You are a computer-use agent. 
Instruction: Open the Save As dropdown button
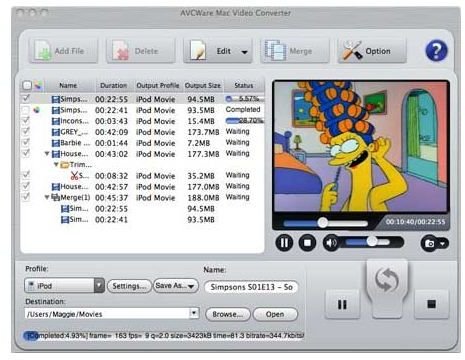click(x=176, y=286)
